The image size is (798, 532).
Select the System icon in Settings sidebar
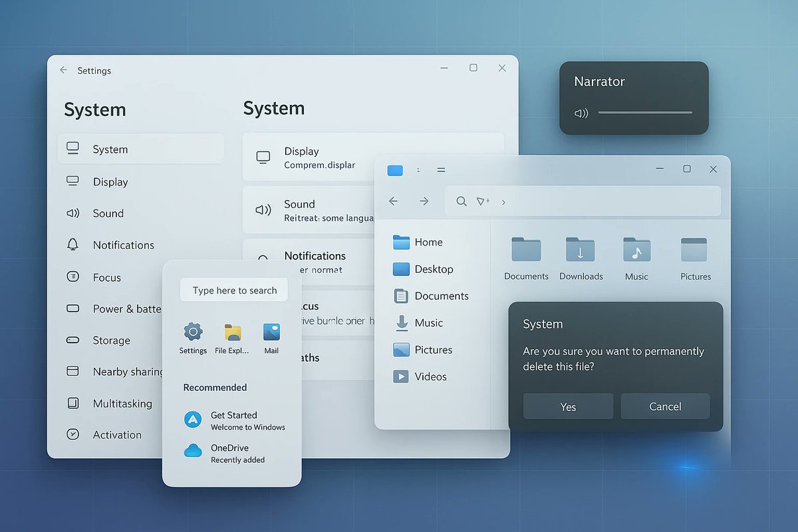point(73,149)
